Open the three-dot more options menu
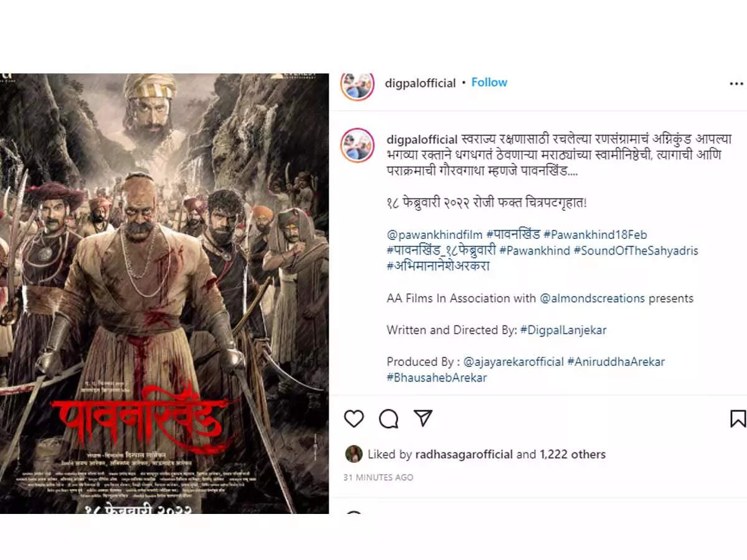The height and width of the screenshot is (560, 747). 736,83
